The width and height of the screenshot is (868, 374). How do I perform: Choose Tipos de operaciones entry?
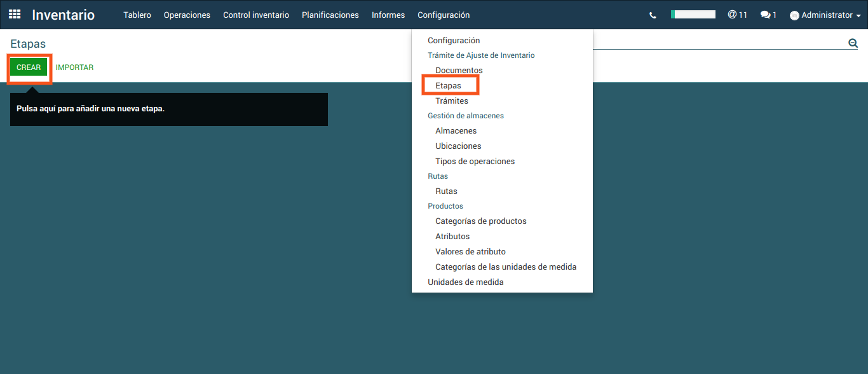pos(475,162)
